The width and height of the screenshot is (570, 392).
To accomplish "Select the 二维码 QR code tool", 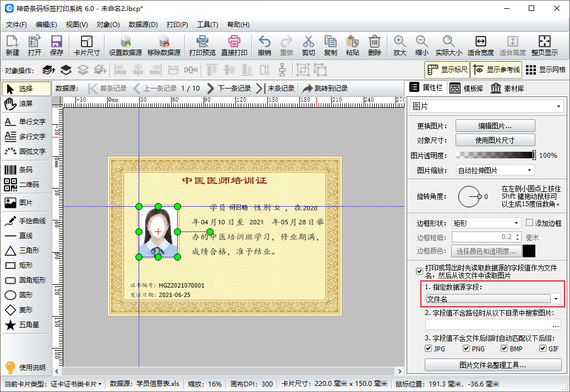I will (25, 185).
